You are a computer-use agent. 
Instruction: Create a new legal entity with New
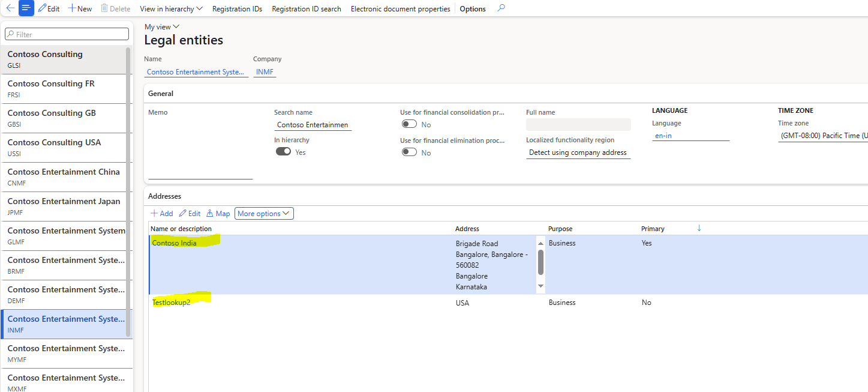pyautogui.click(x=80, y=8)
